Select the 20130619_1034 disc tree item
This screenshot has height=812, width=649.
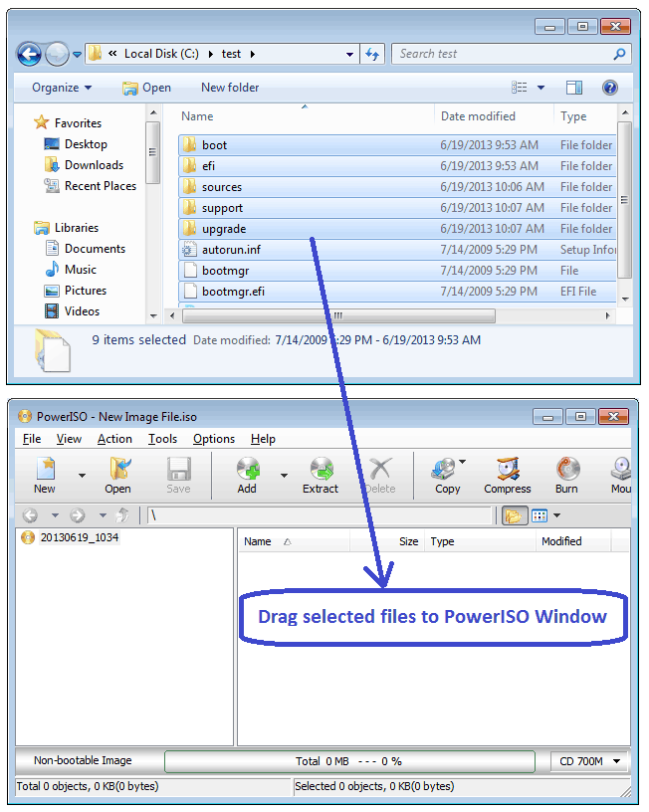[80, 537]
